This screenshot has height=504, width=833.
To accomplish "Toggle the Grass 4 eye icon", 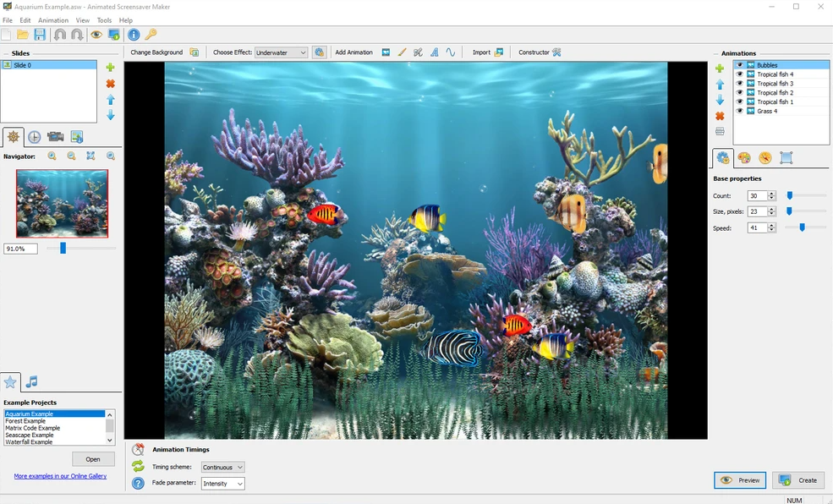I will pos(740,111).
